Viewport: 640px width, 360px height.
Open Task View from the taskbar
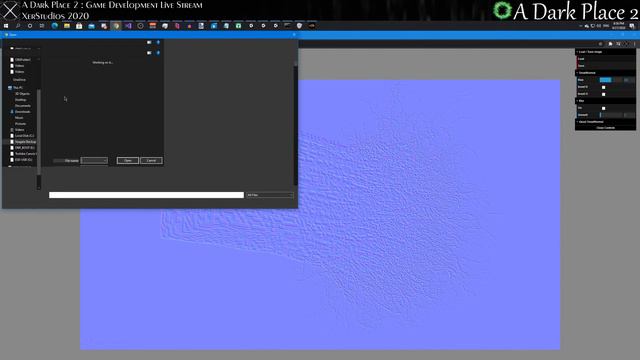[x=42, y=26]
